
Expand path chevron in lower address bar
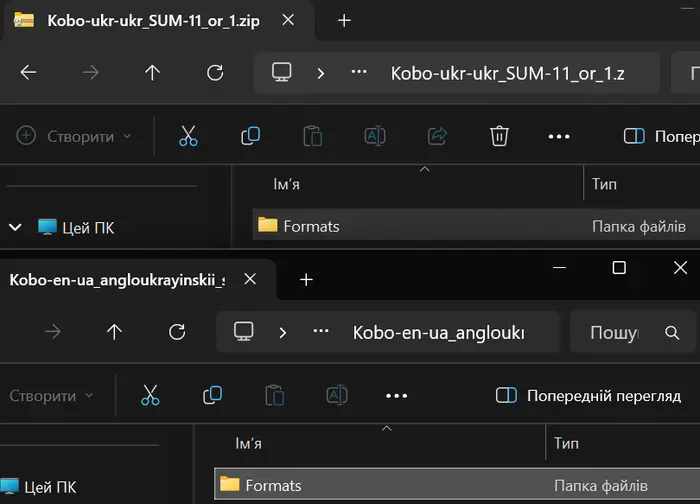pyautogui.click(x=283, y=332)
